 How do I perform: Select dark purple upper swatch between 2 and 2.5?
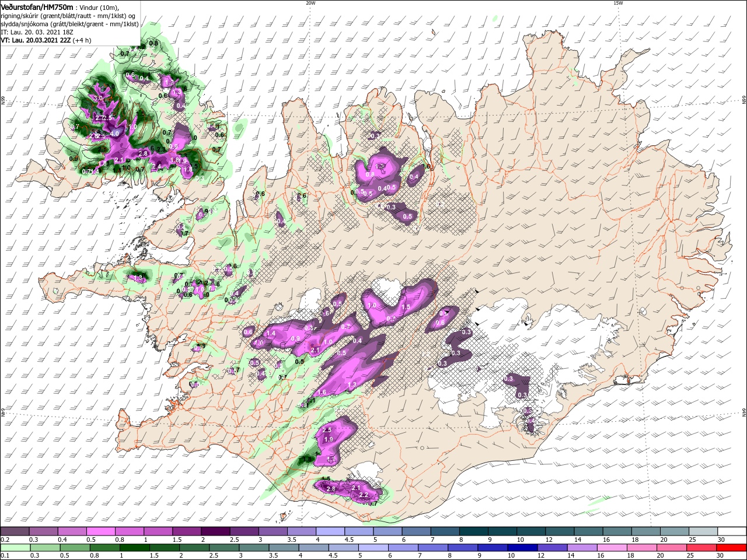pos(215,531)
